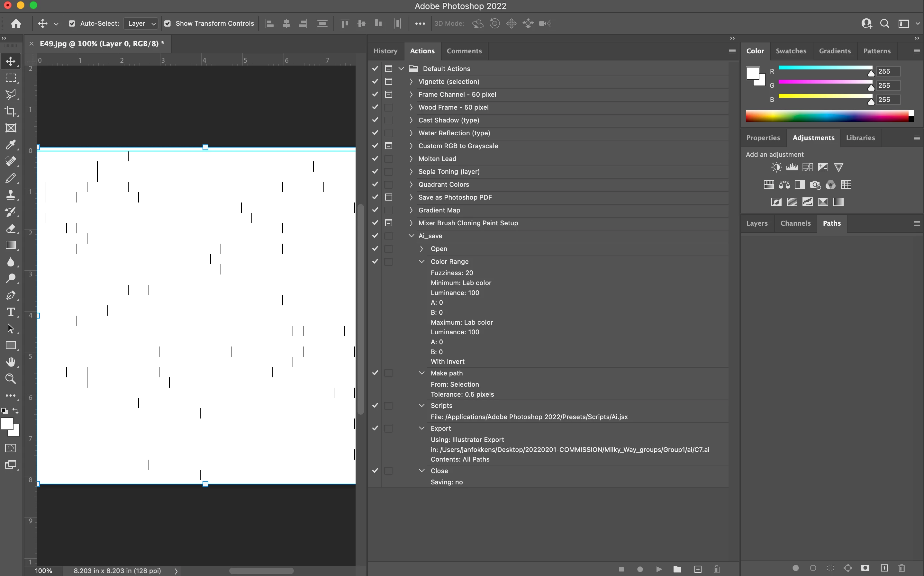Select the Zoom tool in toolbar
The image size is (924, 576).
pyautogui.click(x=11, y=379)
